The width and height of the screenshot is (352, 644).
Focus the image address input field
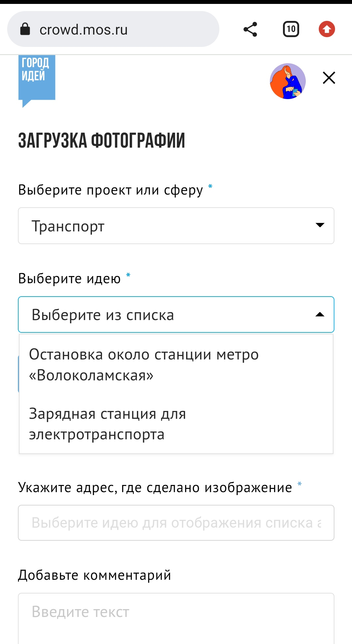pos(176,523)
